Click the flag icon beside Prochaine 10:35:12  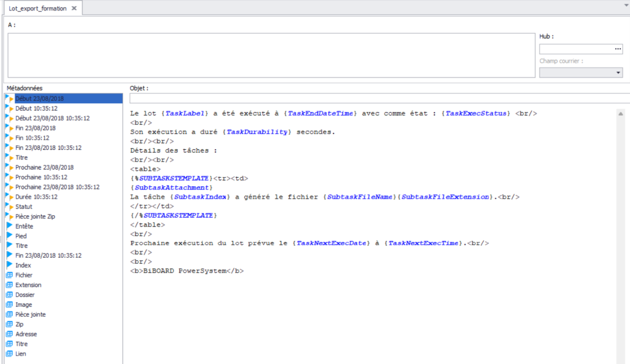click(x=9, y=177)
